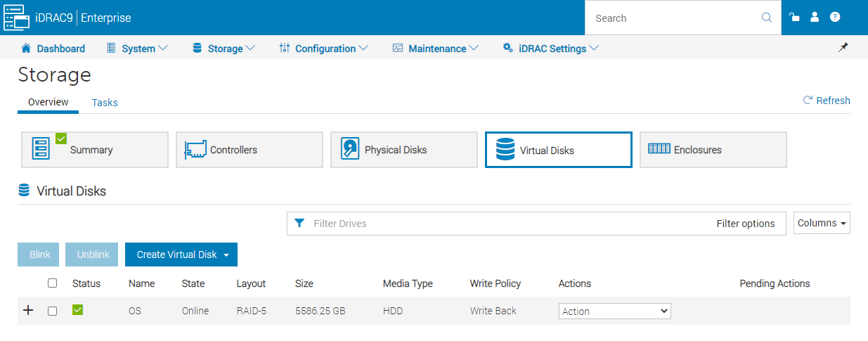
Task: Click the top Search input field
Action: click(x=675, y=18)
